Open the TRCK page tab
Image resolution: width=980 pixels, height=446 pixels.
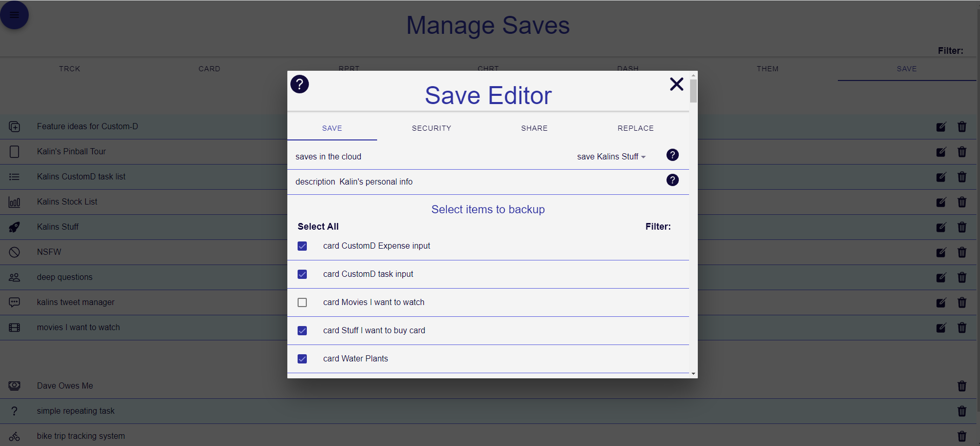[x=70, y=69]
